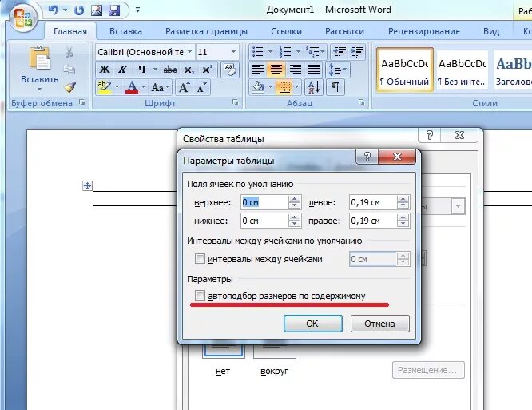Viewport: 532px width, 410px height.
Task: Toggle paragraph marks display (¶)
Action: pyautogui.click(x=335, y=87)
